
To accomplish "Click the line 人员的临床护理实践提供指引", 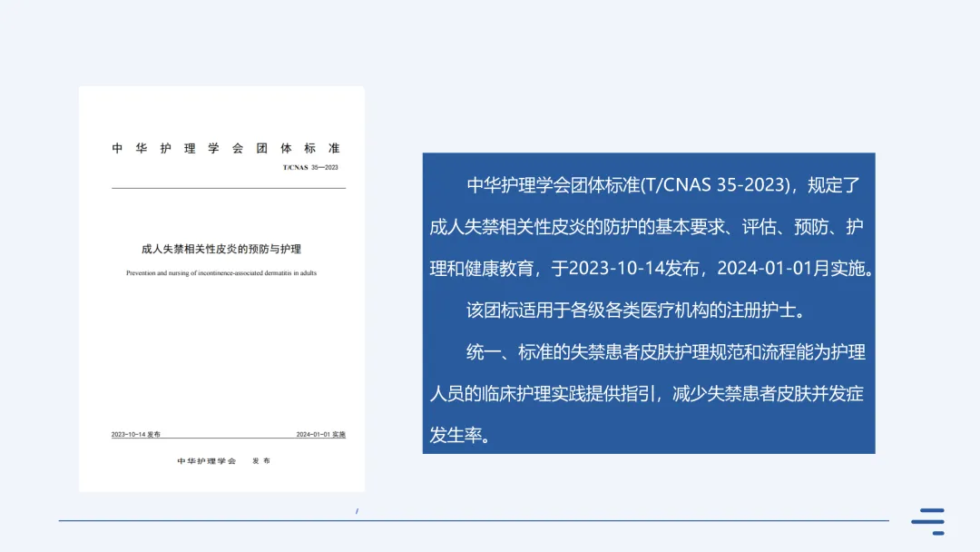I will coord(646,394).
